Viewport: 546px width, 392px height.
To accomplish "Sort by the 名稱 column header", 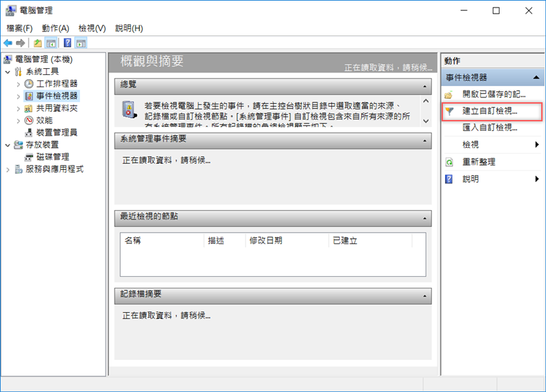I will coord(162,241).
